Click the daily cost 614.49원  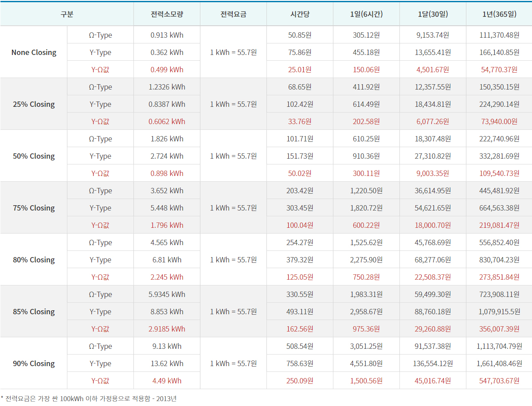(x=366, y=104)
